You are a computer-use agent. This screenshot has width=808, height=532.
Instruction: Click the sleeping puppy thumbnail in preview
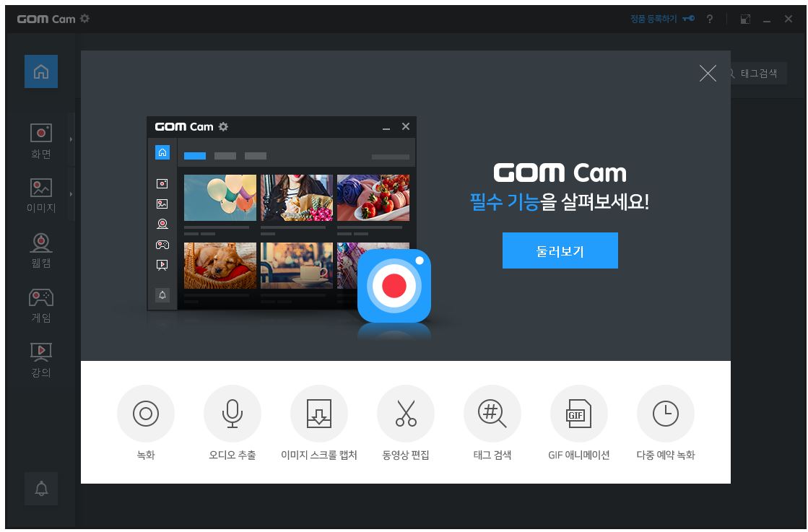pos(220,266)
